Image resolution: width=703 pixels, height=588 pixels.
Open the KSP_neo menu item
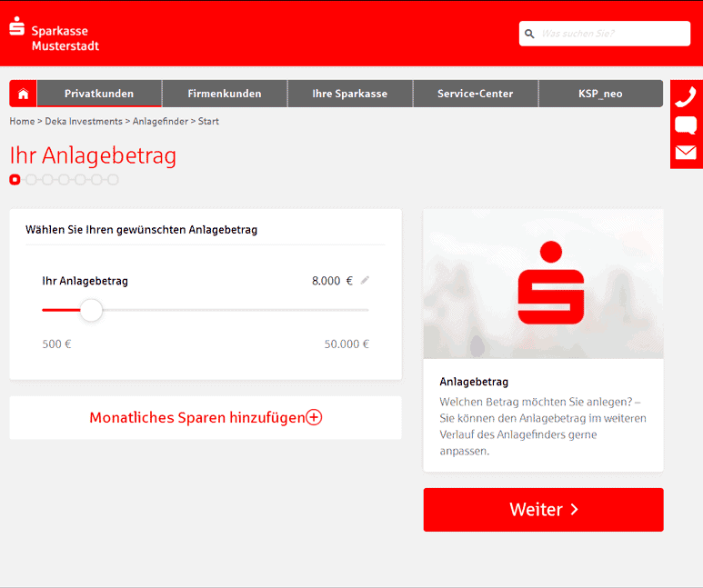(600, 94)
